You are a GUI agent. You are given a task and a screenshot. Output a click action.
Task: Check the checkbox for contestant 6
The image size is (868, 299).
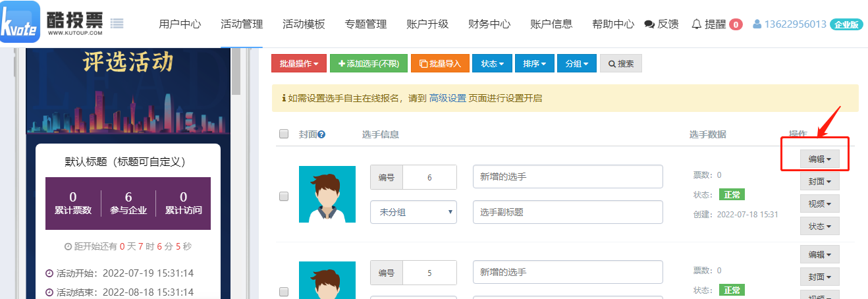tap(284, 196)
